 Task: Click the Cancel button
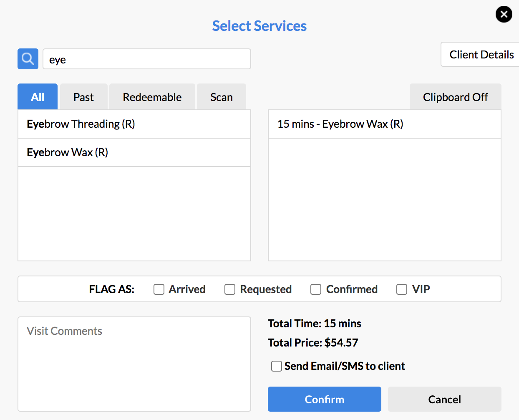(x=445, y=399)
